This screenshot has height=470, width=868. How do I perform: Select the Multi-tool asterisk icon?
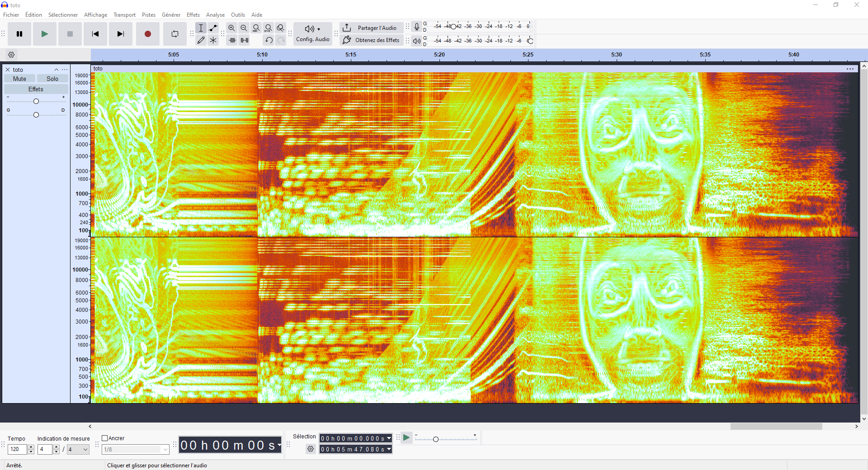[213, 40]
